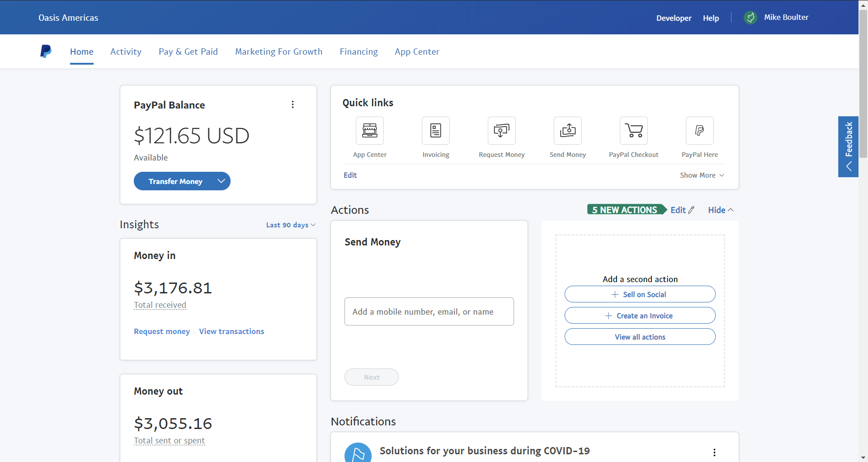
Task: Click the View all actions button
Action: [x=640, y=337]
